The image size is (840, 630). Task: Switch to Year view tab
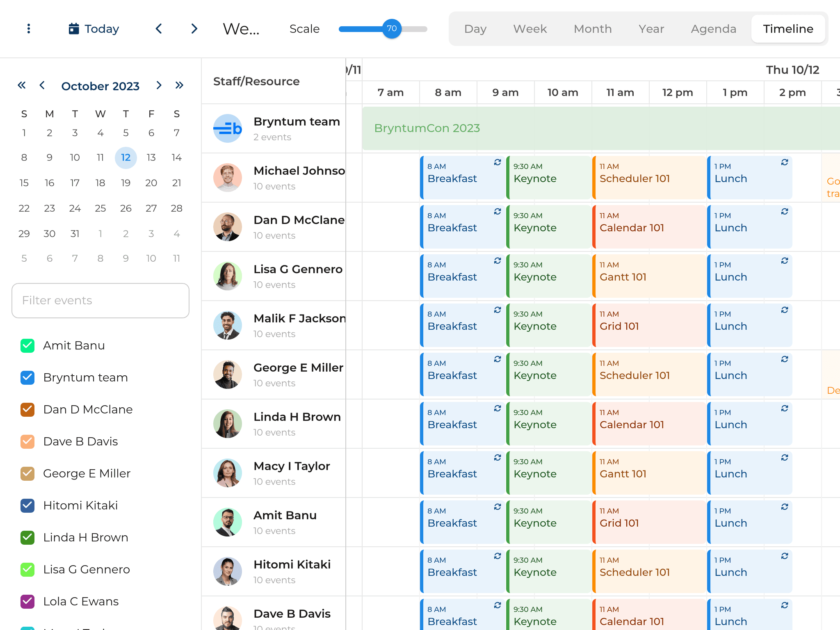[651, 29]
